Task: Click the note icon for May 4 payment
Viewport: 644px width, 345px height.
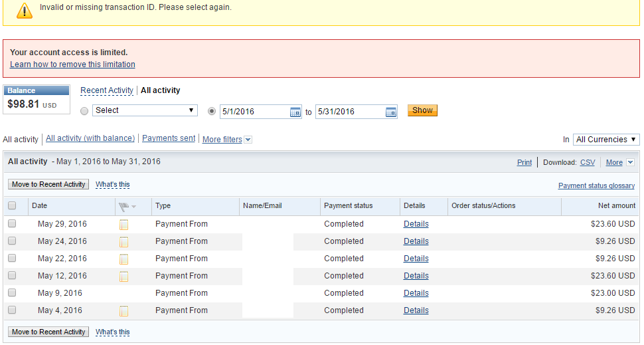Action: 123,311
